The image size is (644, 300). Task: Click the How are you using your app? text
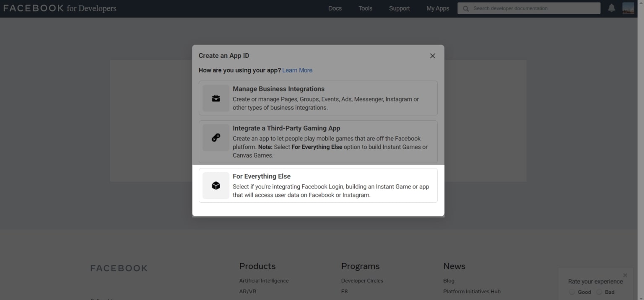pos(240,70)
